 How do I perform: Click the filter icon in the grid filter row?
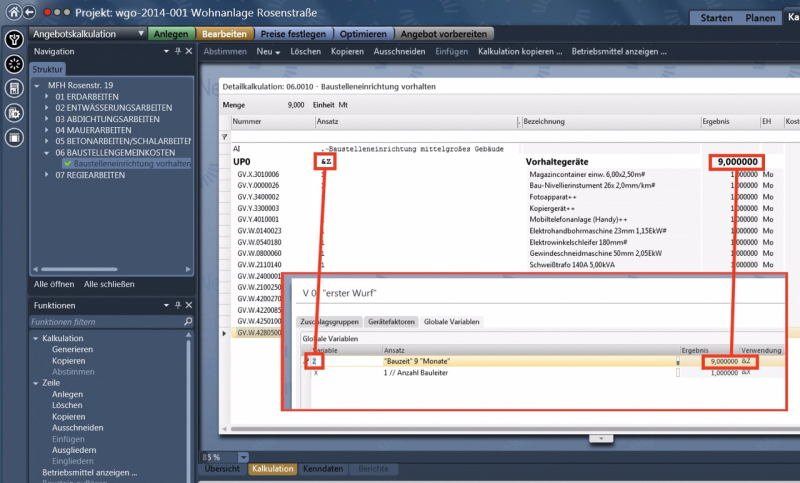(224, 137)
